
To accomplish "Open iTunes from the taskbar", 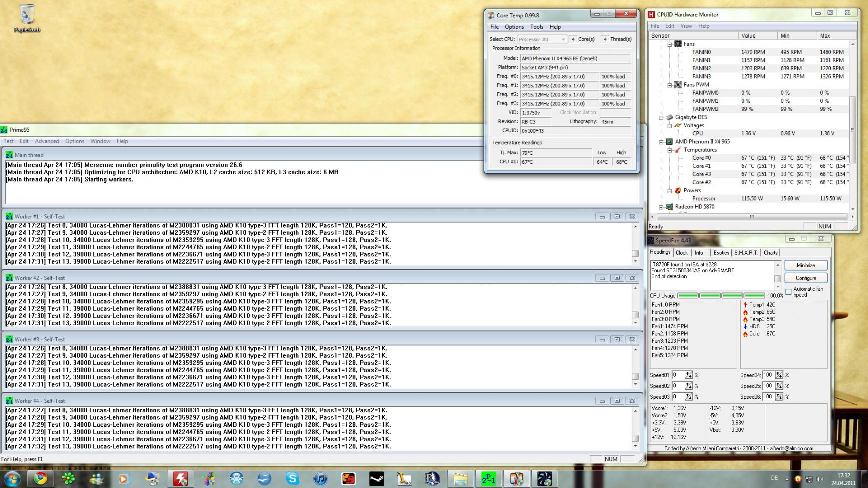I will (x=320, y=479).
